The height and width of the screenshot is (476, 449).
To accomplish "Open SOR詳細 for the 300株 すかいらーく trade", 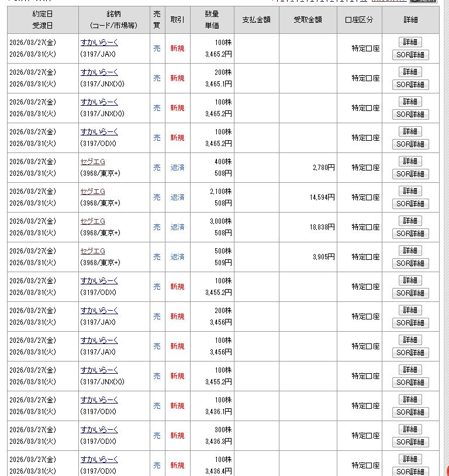I will (x=410, y=442).
